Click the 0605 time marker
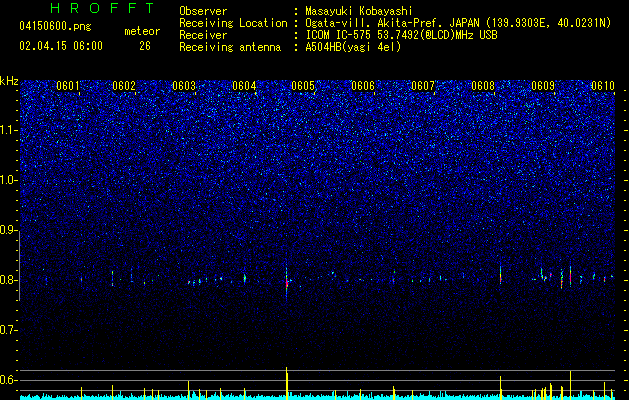 click(x=303, y=86)
